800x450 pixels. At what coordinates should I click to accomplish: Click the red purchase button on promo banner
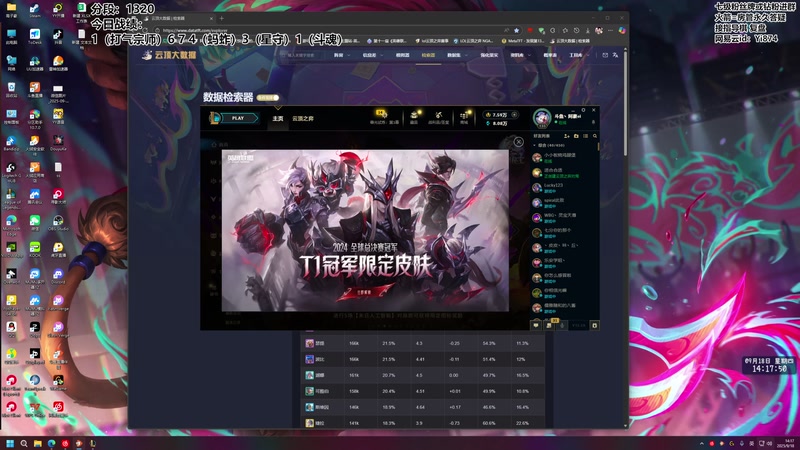pos(365,291)
